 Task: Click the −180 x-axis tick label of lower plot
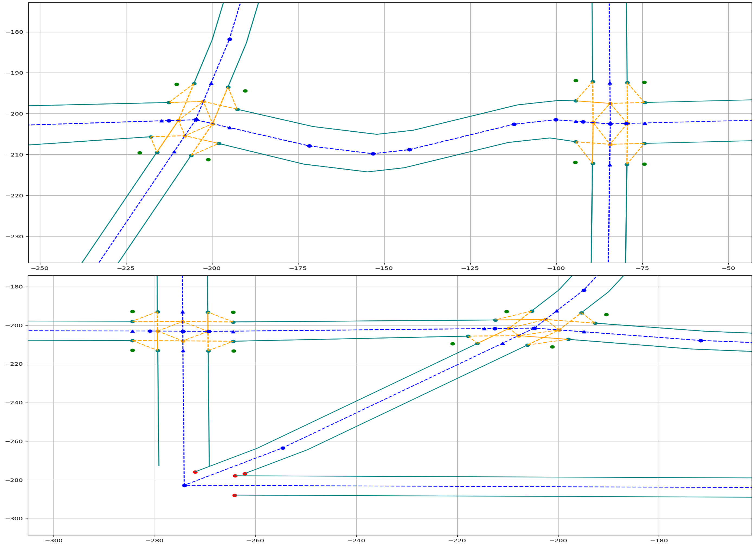(x=659, y=540)
